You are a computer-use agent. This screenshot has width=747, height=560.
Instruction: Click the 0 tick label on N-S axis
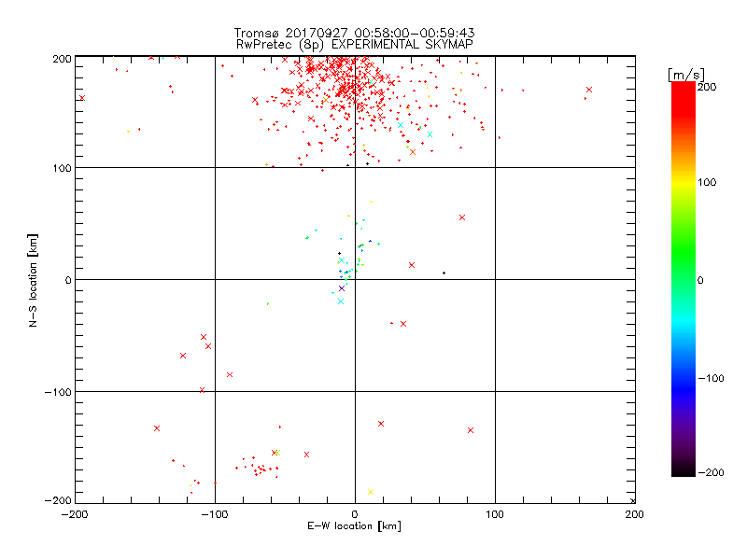point(67,280)
